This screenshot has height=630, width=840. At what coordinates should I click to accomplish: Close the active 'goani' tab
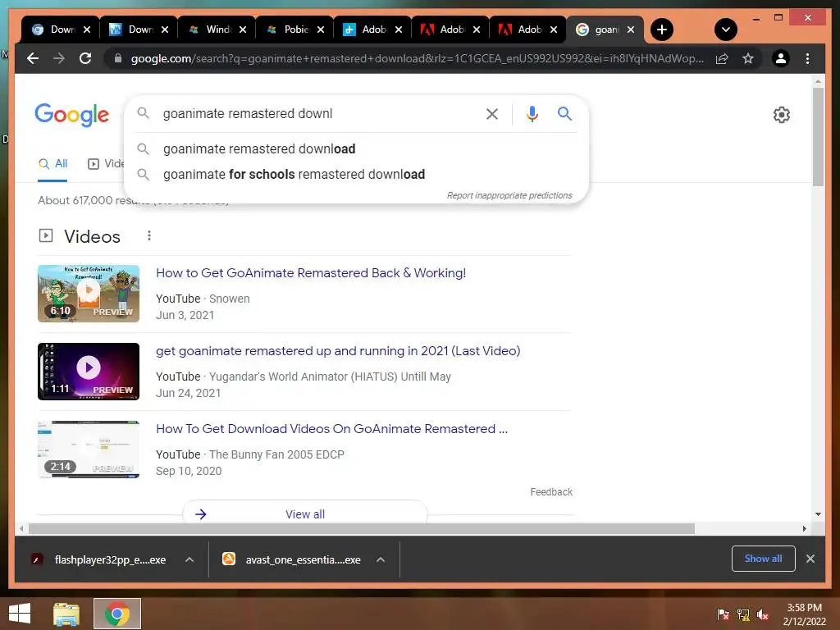pos(631,30)
